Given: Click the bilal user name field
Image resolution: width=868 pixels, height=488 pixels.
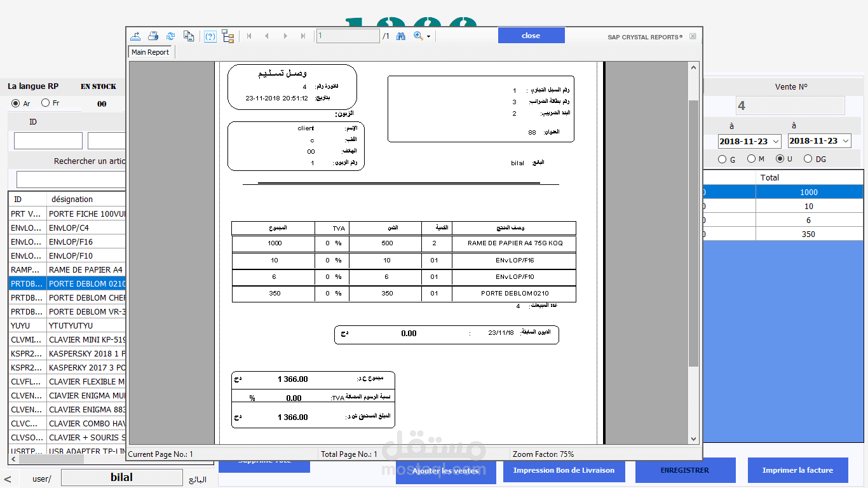Looking at the screenshot, I should point(121,477).
